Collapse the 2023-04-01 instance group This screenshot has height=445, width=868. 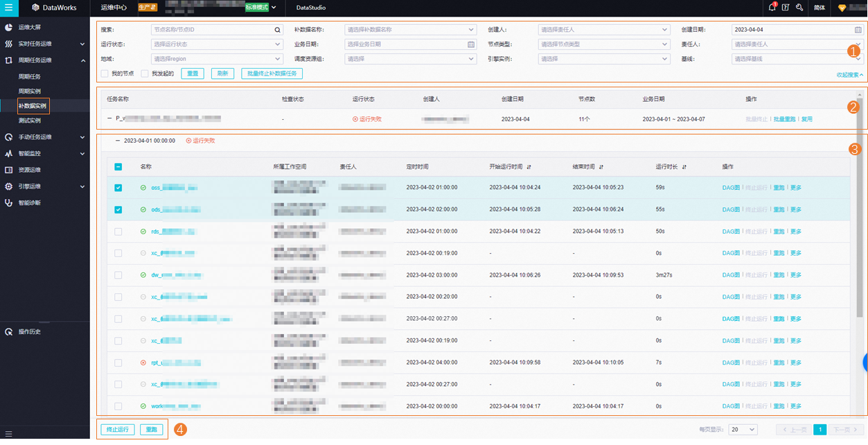pyautogui.click(x=118, y=141)
